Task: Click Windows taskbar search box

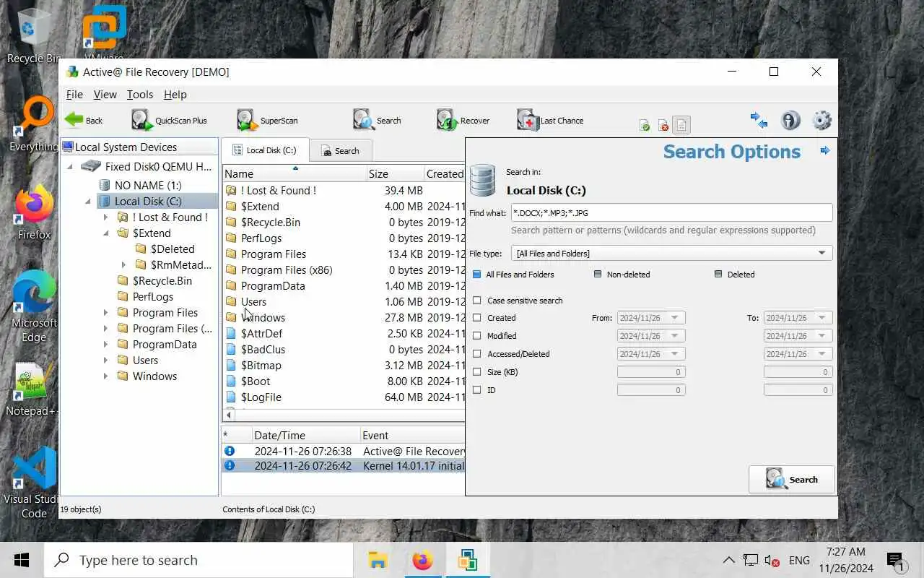Action: click(199, 560)
